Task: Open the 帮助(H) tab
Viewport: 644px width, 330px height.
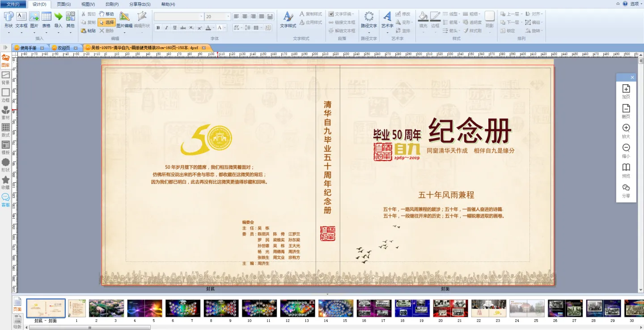Action: (x=168, y=4)
